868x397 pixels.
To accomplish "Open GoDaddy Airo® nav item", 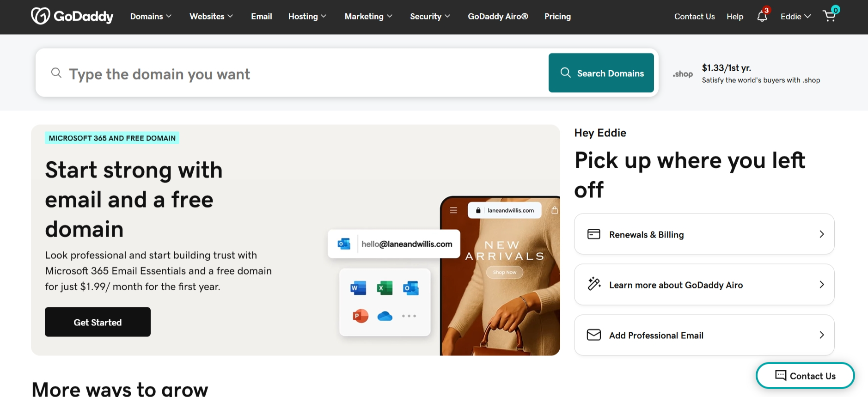I will point(498,16).
